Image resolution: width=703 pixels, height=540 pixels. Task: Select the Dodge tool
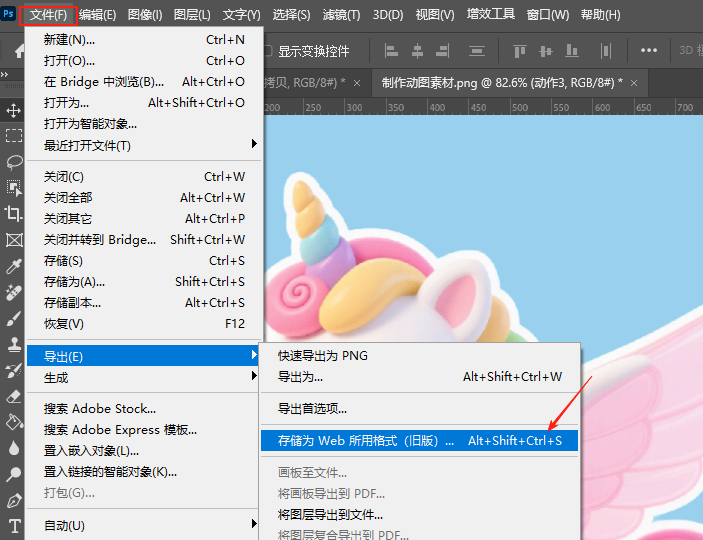(x=13, y=474)
